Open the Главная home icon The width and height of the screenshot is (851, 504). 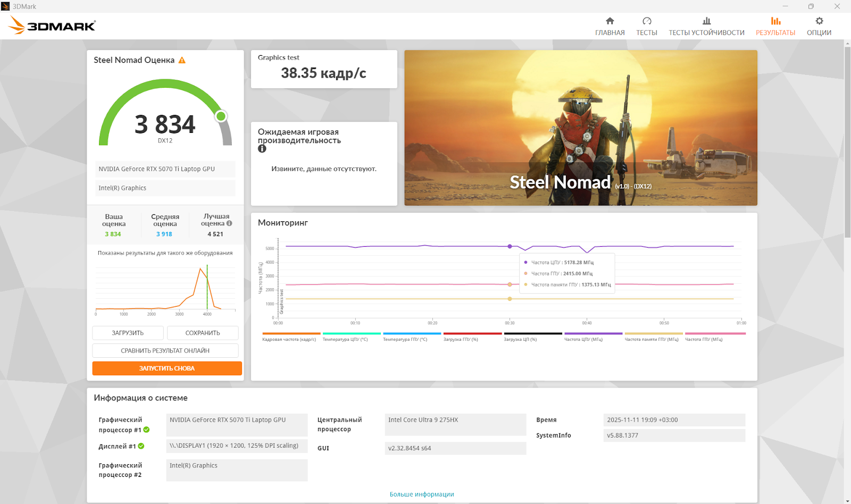pyautogui.click(x=610, y=21)
